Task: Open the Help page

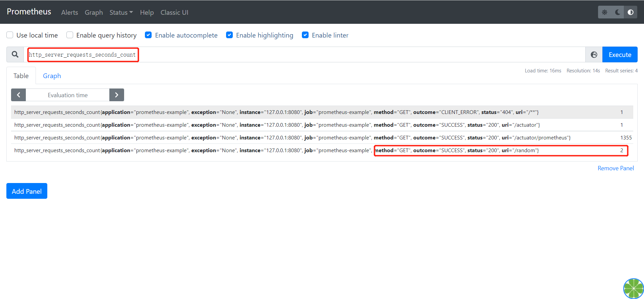Action: (x=147, y=12)
